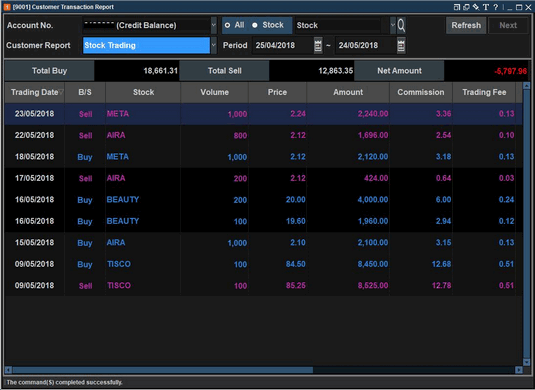Click the period start date field 25/04/2018
The image size is (535, 390).
click(283, 45)
